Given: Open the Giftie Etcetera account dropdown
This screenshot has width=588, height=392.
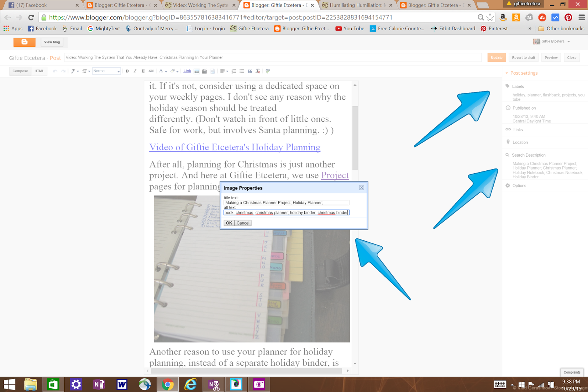Looking at the screenshot, I should 551,42.
